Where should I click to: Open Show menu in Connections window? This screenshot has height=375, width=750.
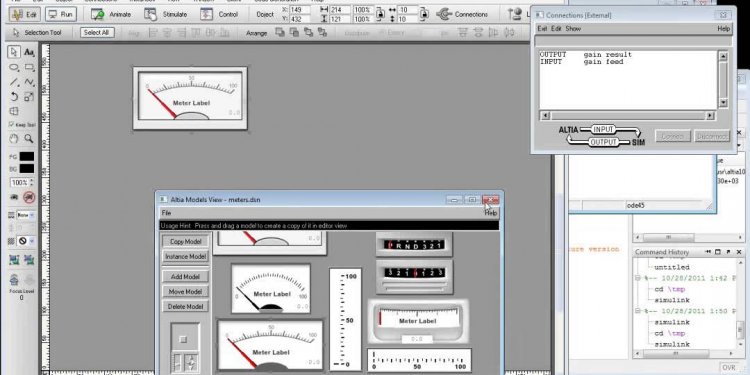573,29
